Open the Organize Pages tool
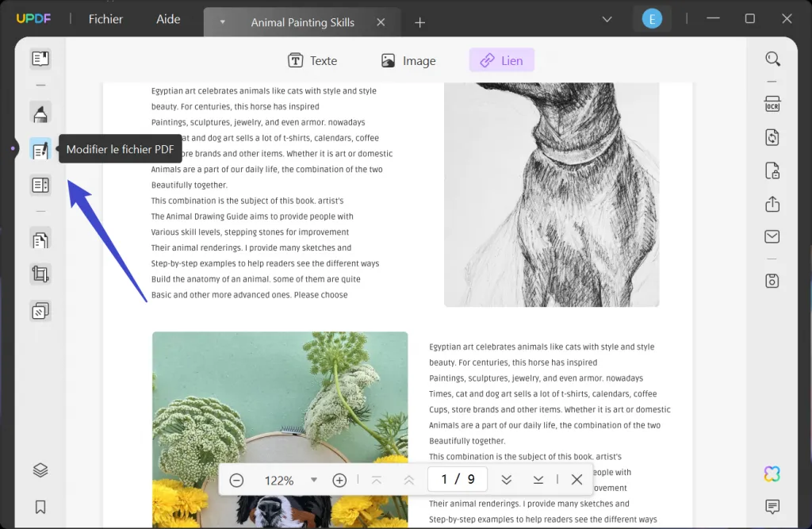The height and width of the screenshot is (529, 812). click(40, 240)
